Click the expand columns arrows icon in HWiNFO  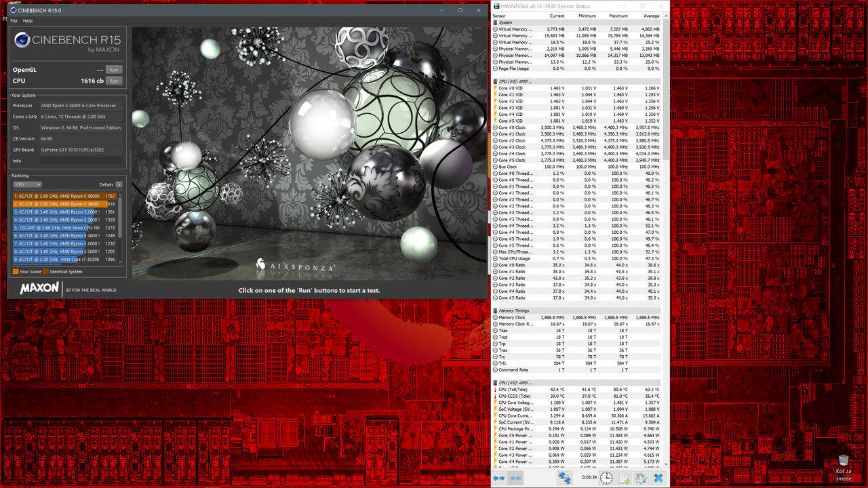498,478
